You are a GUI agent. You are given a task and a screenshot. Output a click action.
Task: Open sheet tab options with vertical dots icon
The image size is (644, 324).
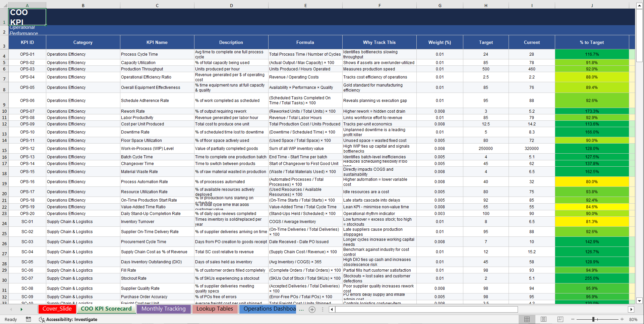pyautogui.click(x=323, y=309)
